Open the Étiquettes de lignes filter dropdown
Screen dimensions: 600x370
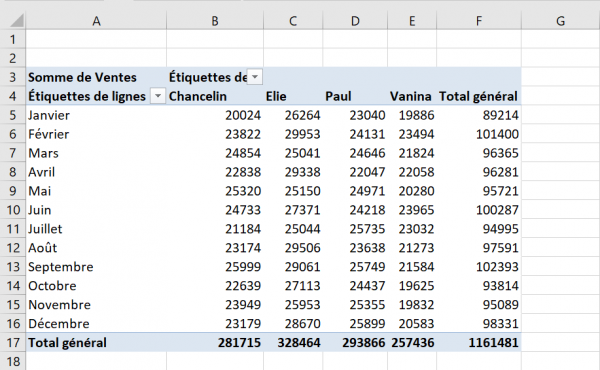[158, 96]
